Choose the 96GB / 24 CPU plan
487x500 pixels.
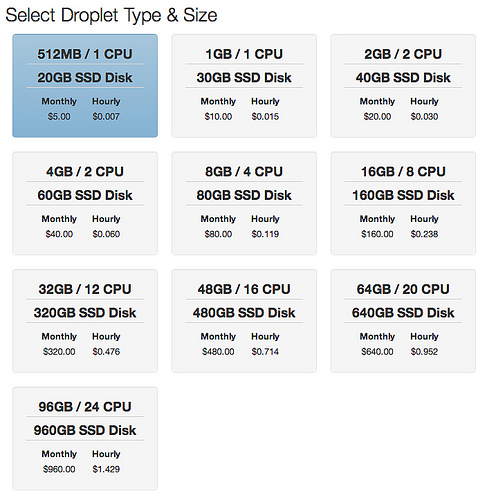tap(85, 438)
